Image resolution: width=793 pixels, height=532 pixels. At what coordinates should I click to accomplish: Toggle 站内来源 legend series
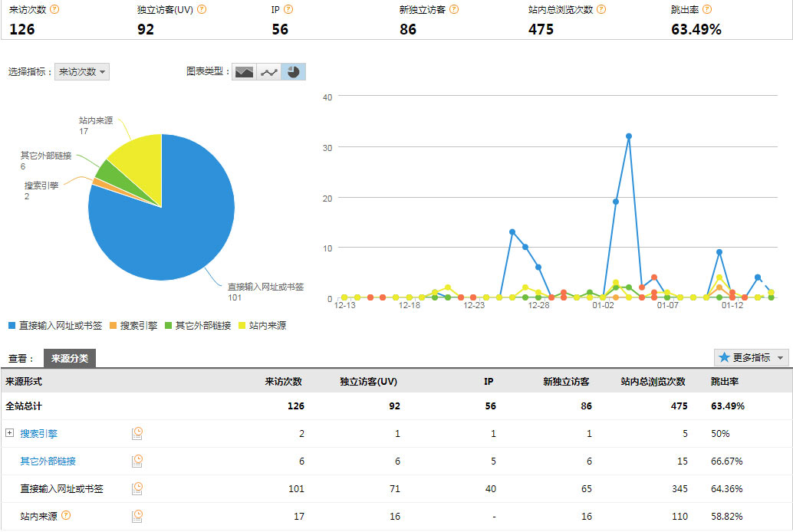pos(263,326)
